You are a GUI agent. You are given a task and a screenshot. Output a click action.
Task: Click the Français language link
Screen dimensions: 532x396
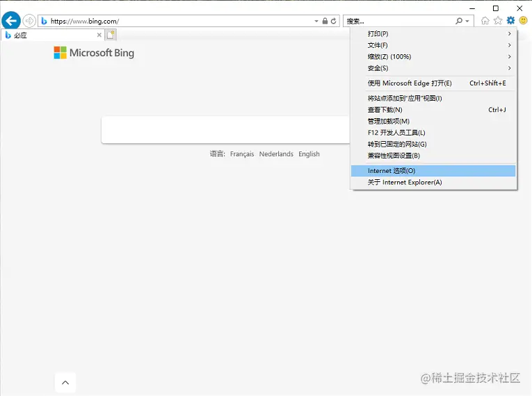[x=242, y=154]
